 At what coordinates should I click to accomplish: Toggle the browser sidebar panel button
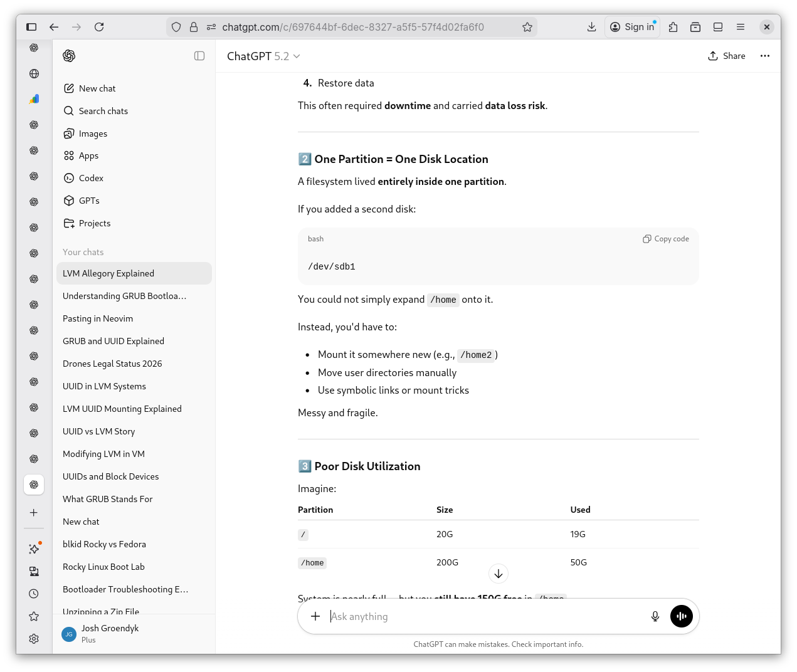(x=31, y=27)
